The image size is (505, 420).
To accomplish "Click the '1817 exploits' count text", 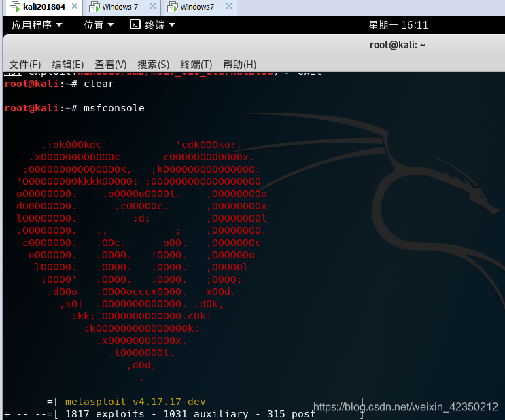I will click(105, 414).
